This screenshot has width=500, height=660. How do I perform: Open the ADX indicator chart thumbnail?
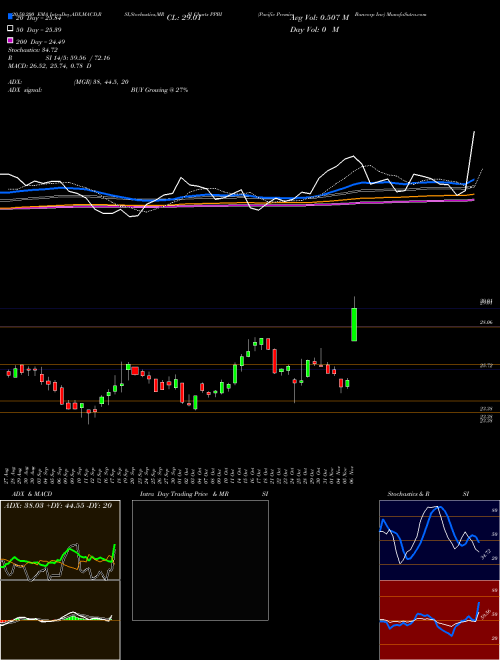[60, 540]
